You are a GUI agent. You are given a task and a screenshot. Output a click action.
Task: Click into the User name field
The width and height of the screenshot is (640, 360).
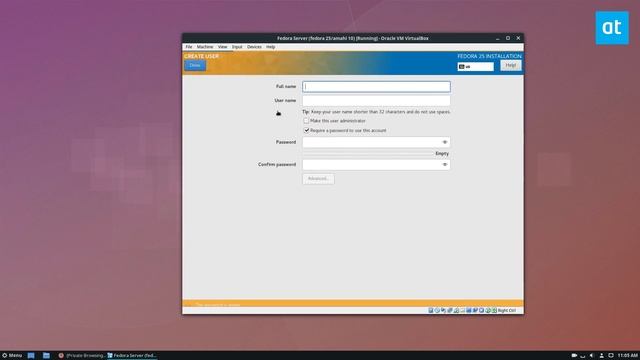pos(376,100)
